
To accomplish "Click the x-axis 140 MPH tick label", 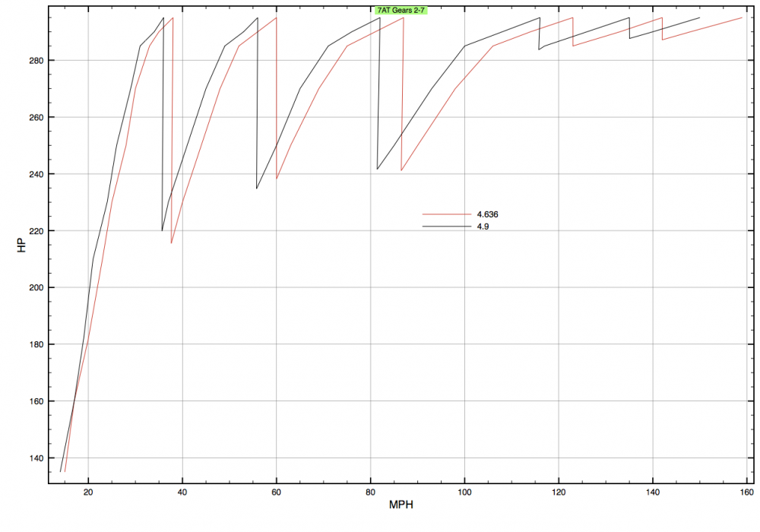I will click(652, 492).
